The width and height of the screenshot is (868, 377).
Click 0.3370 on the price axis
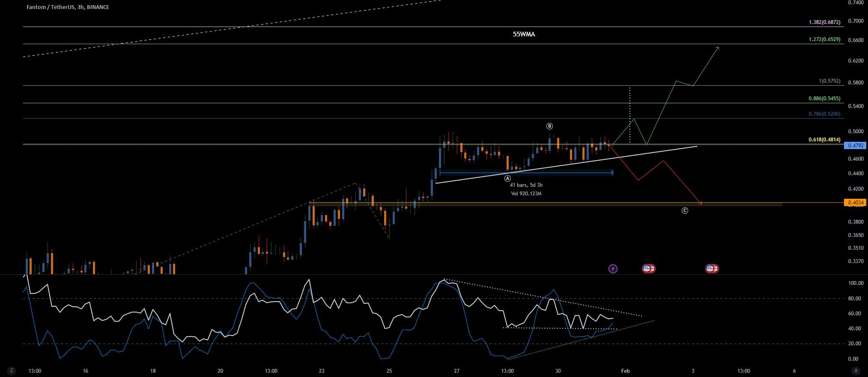click(x=856, y=261)
